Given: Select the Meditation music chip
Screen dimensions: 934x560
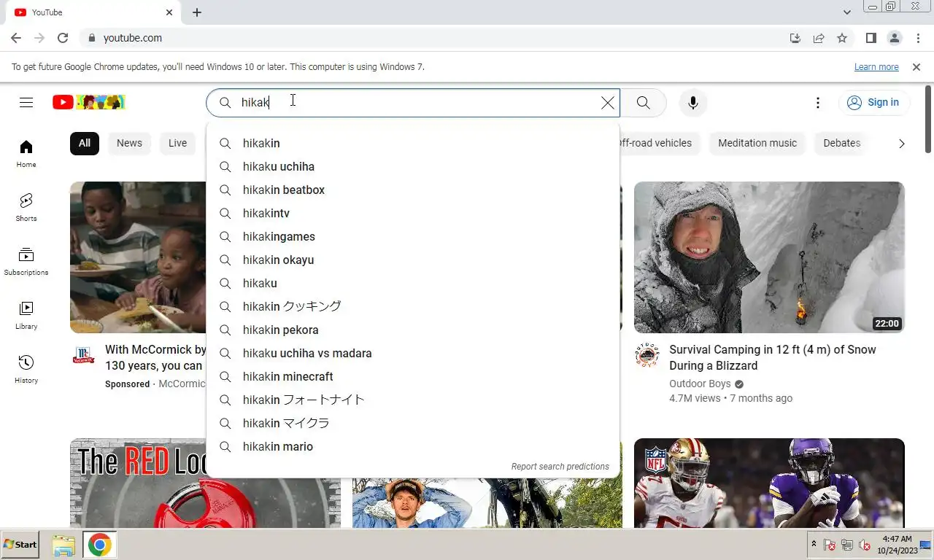Looking at the screenshot, I should click(x=757, y=143).
